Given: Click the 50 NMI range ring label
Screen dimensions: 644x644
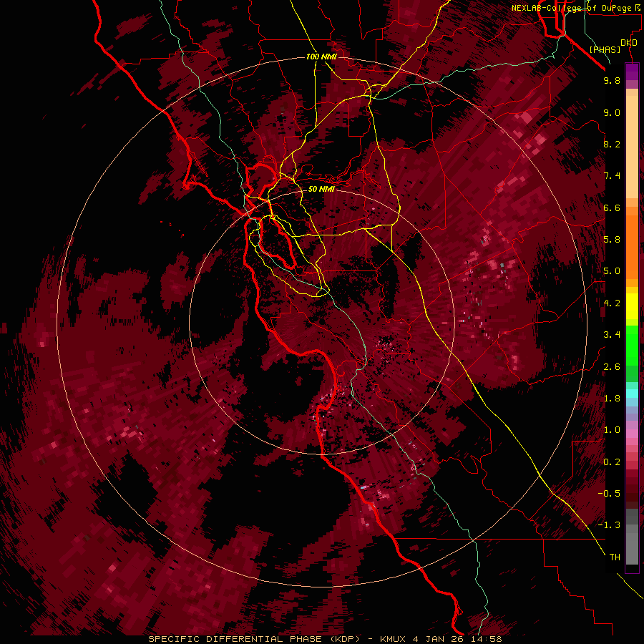Looking at the screenshot, I should coord(321,189).
